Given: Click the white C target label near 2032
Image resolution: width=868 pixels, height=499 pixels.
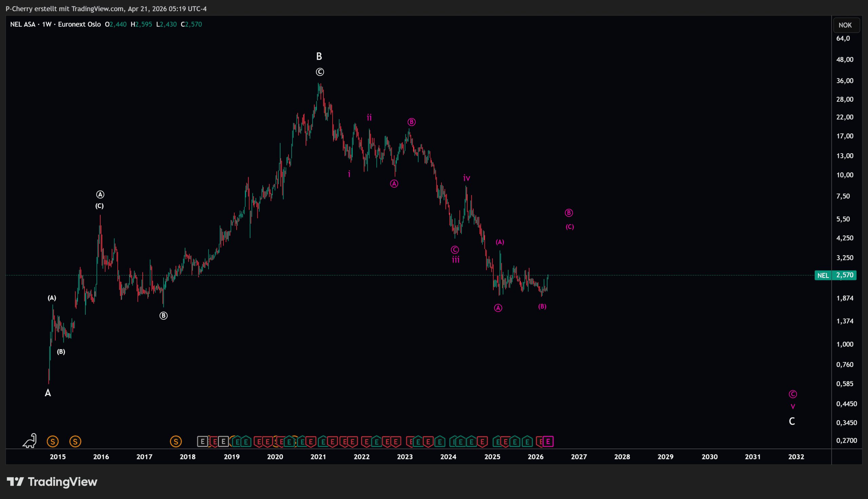Looking at the screenshot, I should tap(792, 421).
